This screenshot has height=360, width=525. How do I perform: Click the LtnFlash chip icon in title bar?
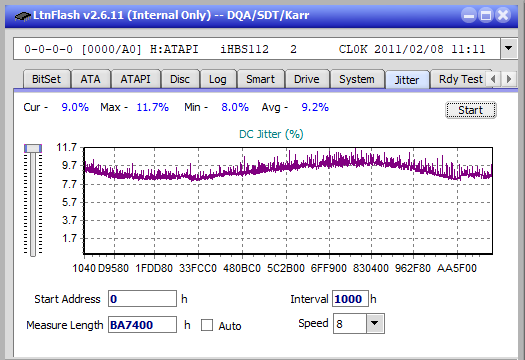point(23,16)
